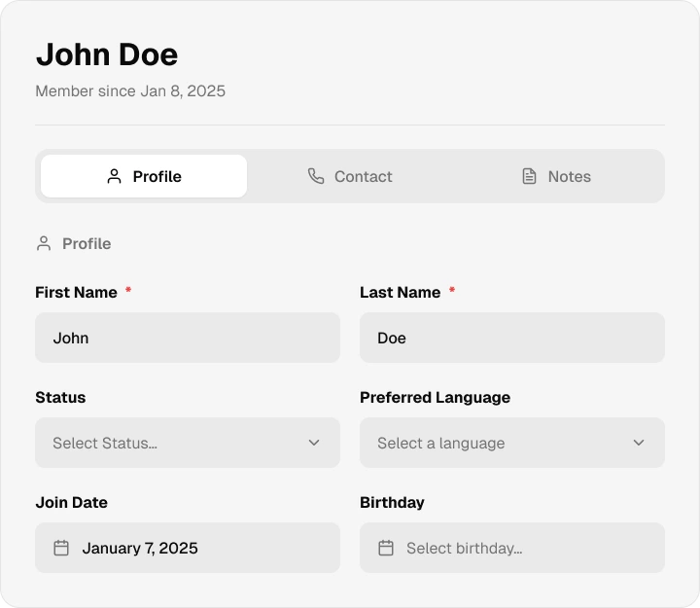The height and width of the screenshot is (608, 700).
Task: Click the person icon in Profile tab
Action: click(x=115, y=176)
